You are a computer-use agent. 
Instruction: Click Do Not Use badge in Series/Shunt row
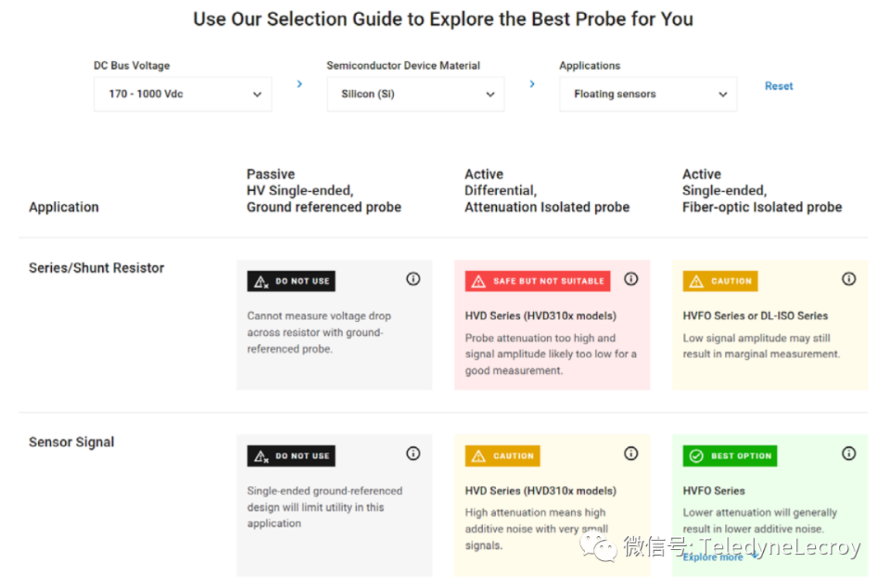[x=291, y=281]
